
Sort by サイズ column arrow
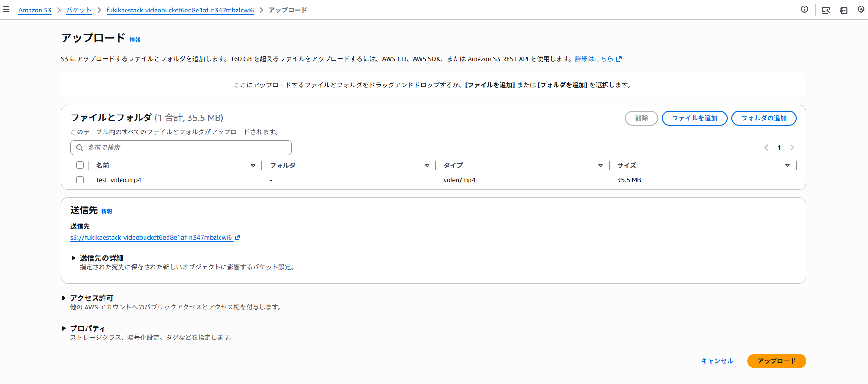[x=787, y=166]
